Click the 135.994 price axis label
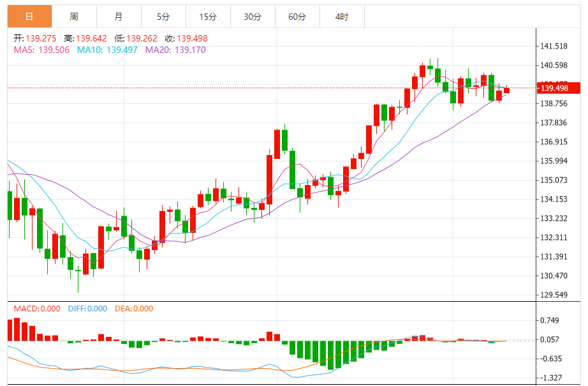This screenshot has height=386, width=588. pyautogui.click(x=554, y=161)
